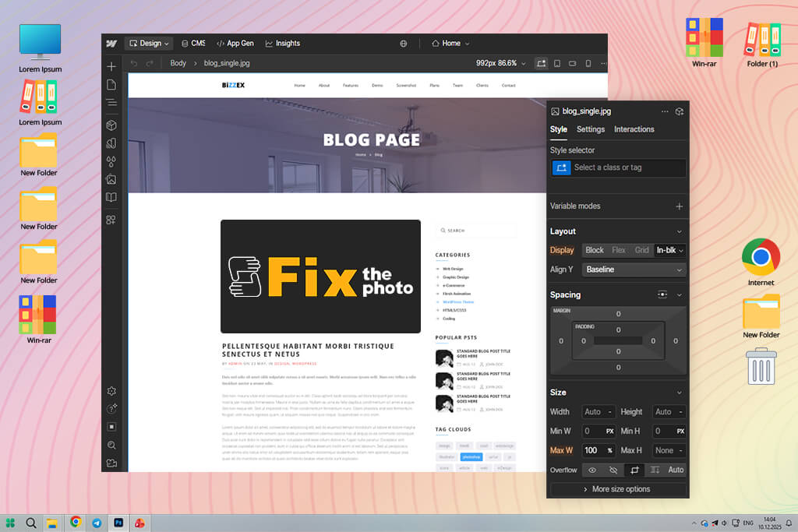Click the audit square icon in sidebar
798x532 pixels.
(x=112, y=427)
